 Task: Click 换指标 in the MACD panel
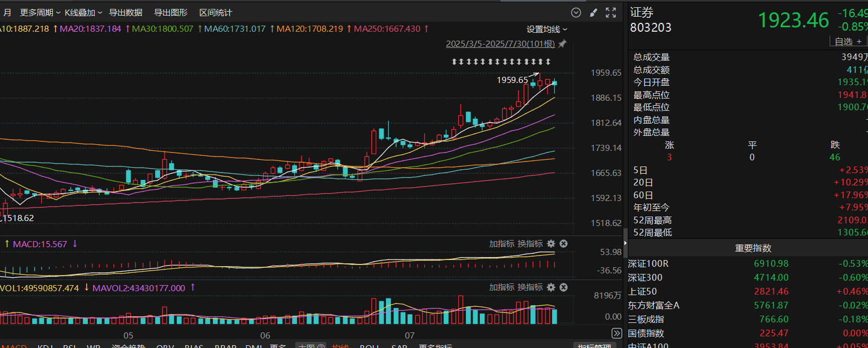tap(530, 243)
